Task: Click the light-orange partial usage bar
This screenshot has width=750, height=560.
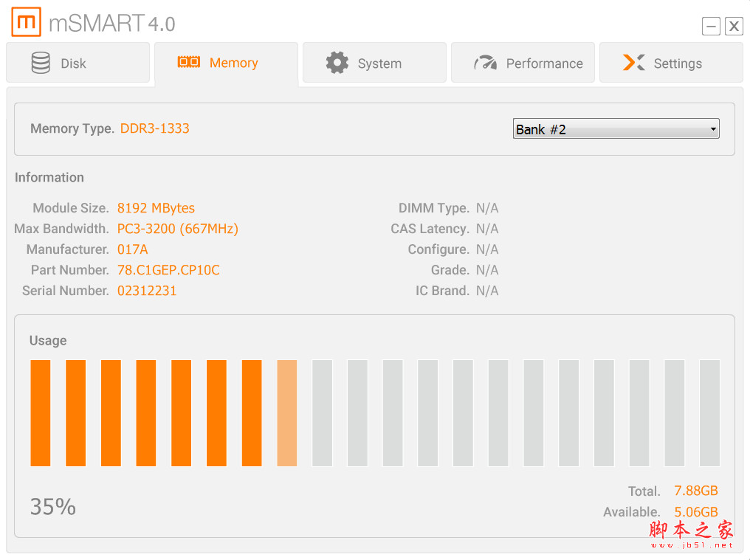Action: pyautogui.click(x=287, y=412)
